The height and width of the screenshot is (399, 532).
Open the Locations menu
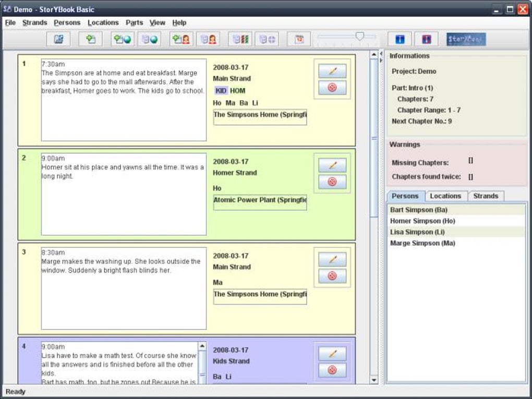[103, 23]
